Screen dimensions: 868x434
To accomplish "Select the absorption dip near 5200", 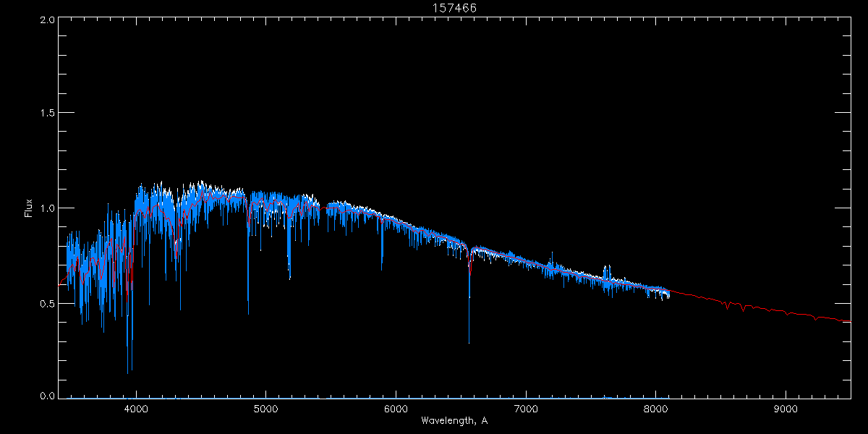I will pos(289,277).
